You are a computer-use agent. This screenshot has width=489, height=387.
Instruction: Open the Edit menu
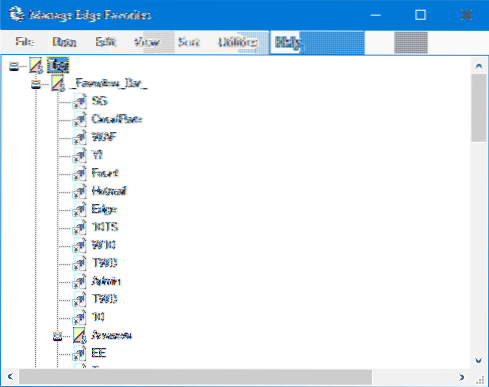(x=105, y=42)
